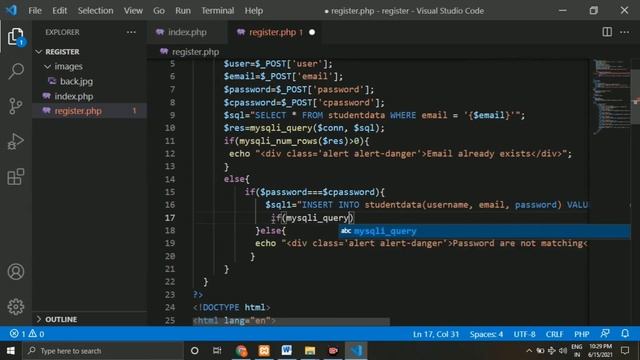Open File Explorer from the taskbar

click(310, 351)
